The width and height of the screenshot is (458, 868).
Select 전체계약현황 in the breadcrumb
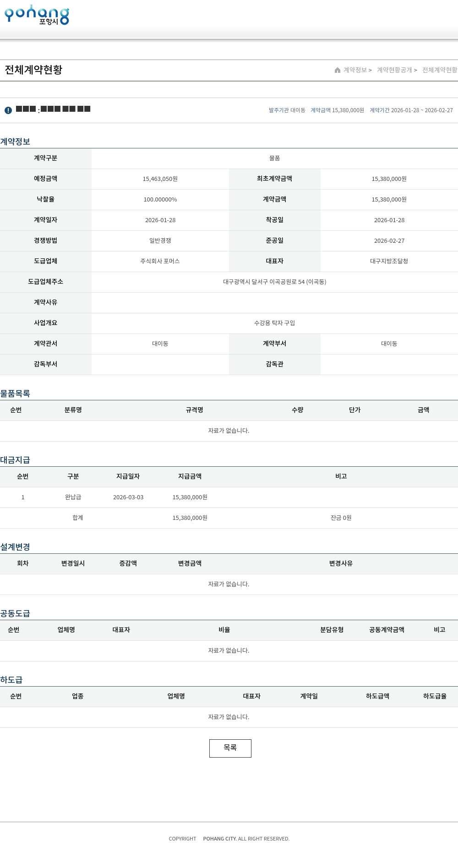[x=439, y=70]
